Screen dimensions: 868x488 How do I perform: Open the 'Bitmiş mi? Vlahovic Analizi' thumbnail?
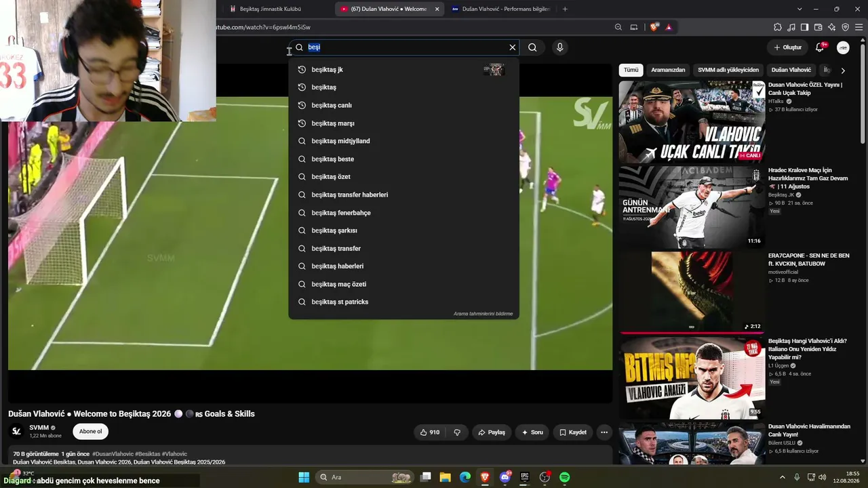tap(692, 378)
